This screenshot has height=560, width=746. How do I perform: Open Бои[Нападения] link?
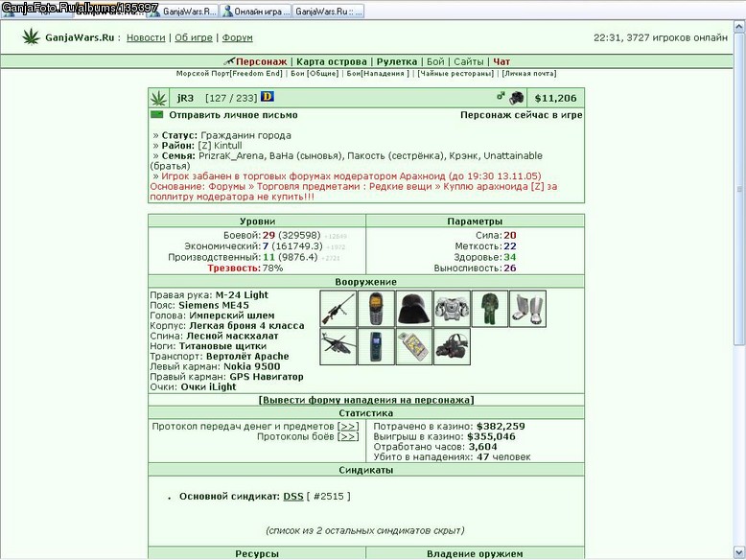[x=378, y=73]
